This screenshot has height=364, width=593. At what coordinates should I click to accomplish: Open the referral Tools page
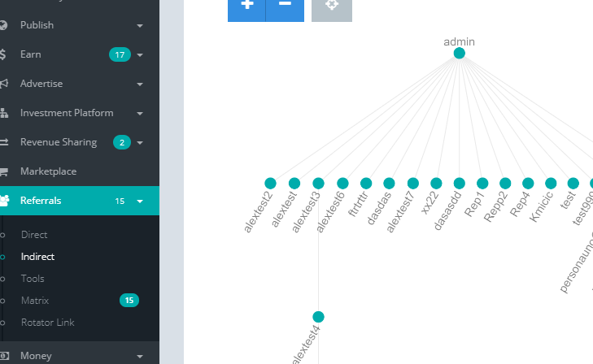tap(33, 279)
